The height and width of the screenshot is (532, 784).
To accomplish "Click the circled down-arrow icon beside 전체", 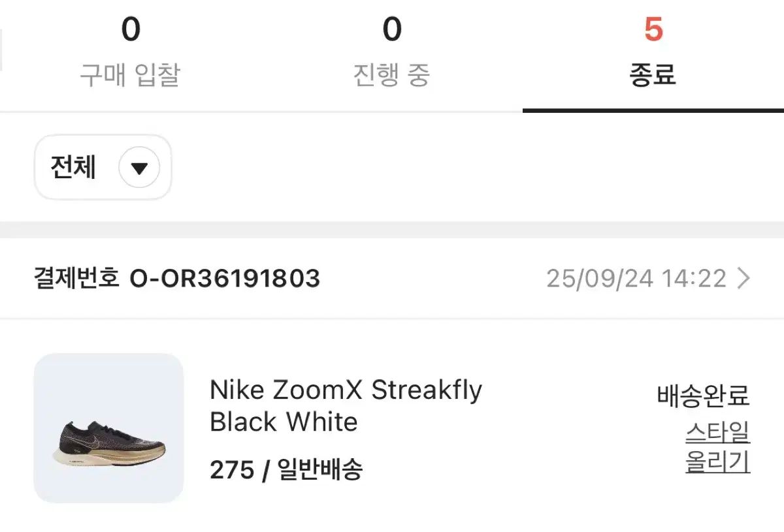I will coord(139,168).
